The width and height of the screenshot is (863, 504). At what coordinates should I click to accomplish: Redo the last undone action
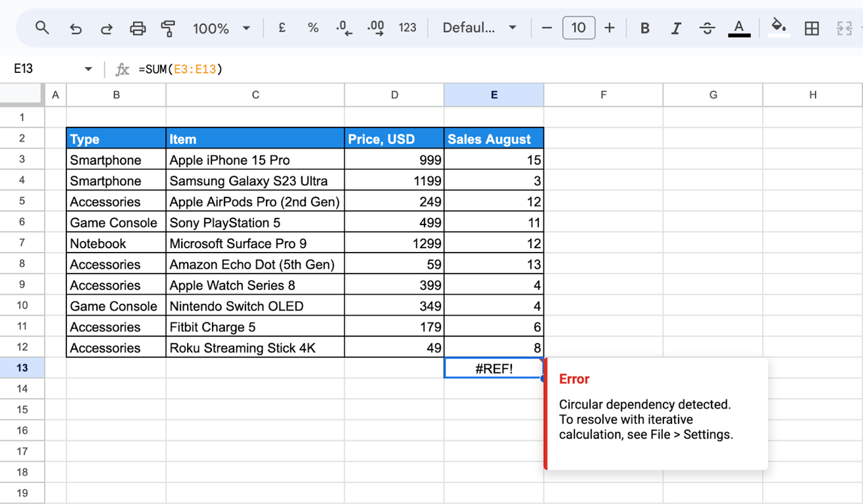(x=106, y=28)
